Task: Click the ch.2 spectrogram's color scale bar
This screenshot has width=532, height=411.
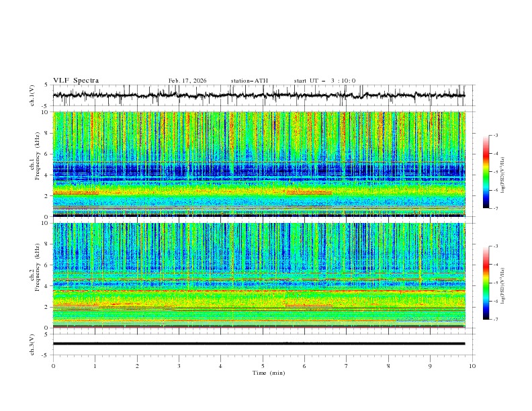Action: tap(486, 283)
